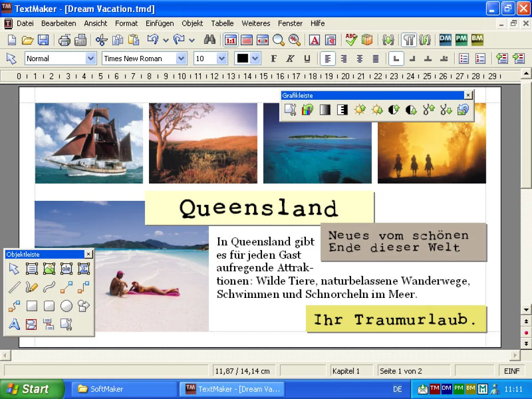Run the spell check tool
Image resolution: width=532 pixels, height=399 pixels.
tap(351, 40)
